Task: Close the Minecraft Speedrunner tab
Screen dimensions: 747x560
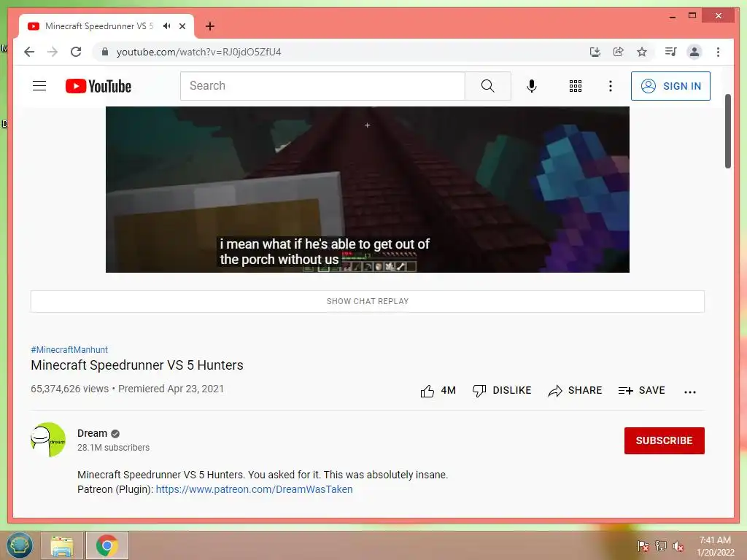Action: click(x=182, y=26)
